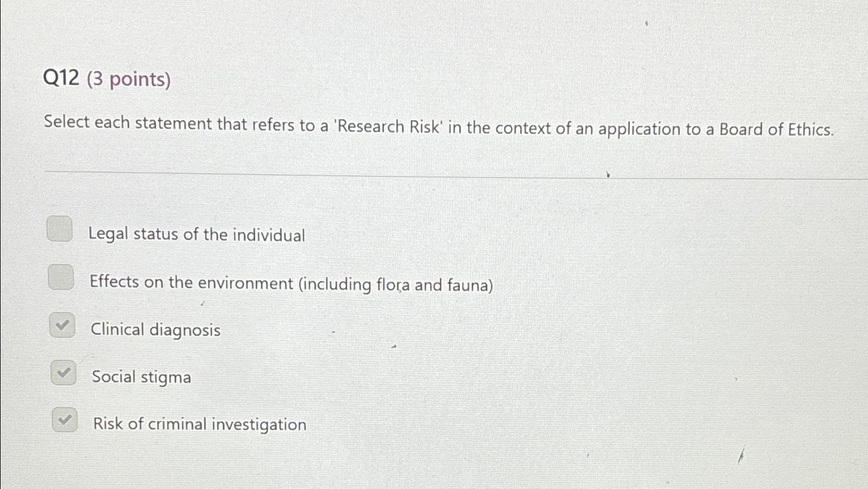Click the 'Social stigma' answer text

(x=141, y=377)
